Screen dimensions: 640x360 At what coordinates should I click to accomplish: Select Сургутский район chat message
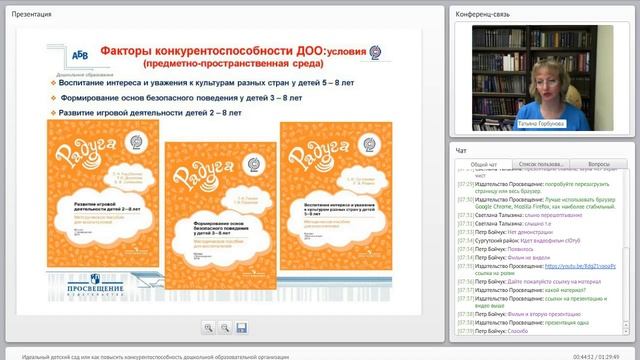pos(519,240)
